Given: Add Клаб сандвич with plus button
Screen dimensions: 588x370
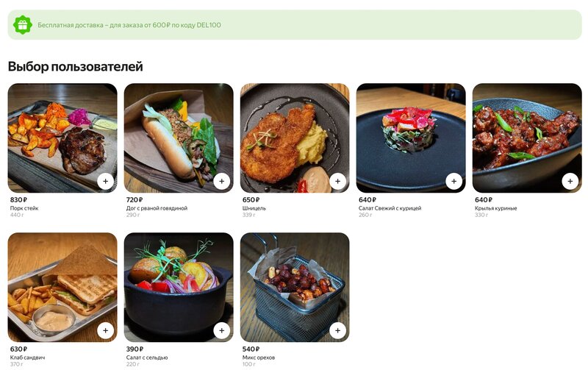Looking at the screenshot, I should [105, 330].
